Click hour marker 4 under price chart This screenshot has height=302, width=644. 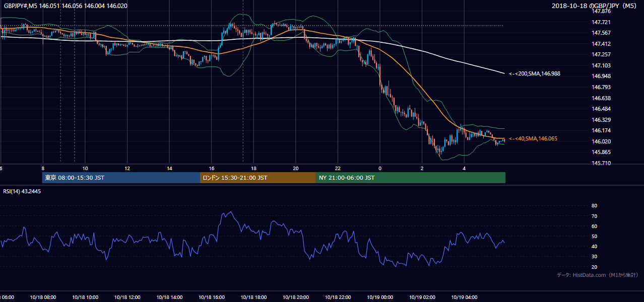464,168
